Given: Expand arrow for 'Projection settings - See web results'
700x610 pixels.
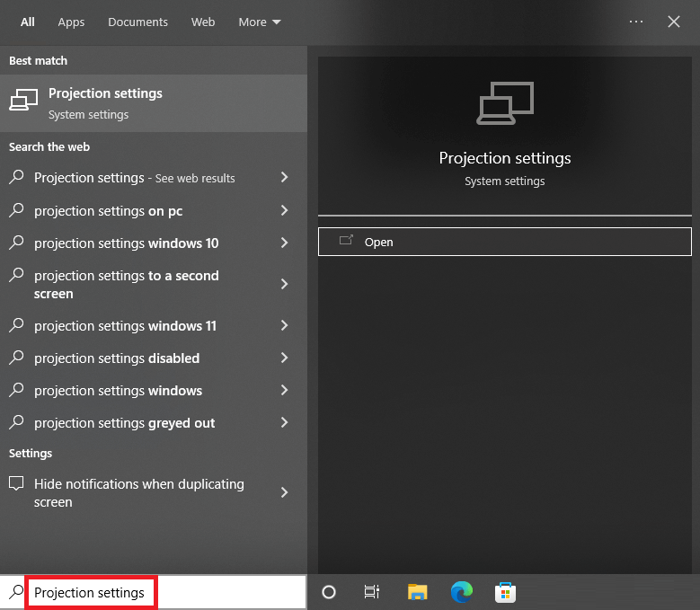Looking at the screenshot, I should pyautogui.click(x=284, y=177).
